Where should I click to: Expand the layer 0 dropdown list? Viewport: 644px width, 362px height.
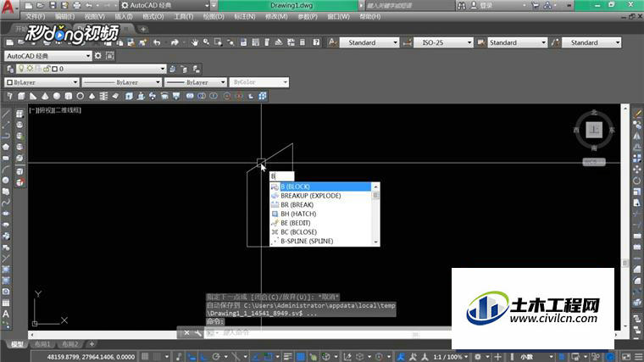[x=163, y=69]
